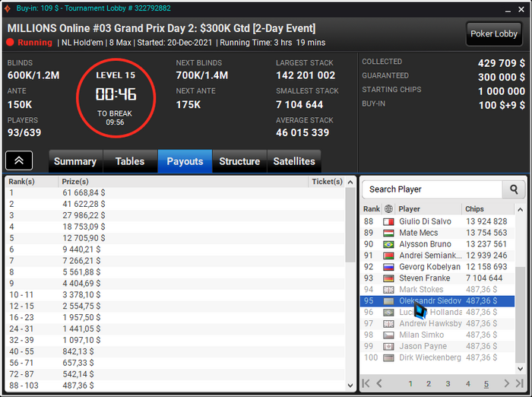Open page 3 of player list
The image size is (532, 397).
(448, 384)
